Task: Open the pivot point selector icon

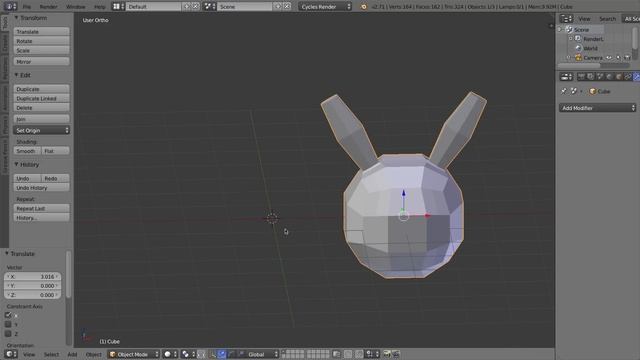Action: pyautogui.click(x=188, y=354)
